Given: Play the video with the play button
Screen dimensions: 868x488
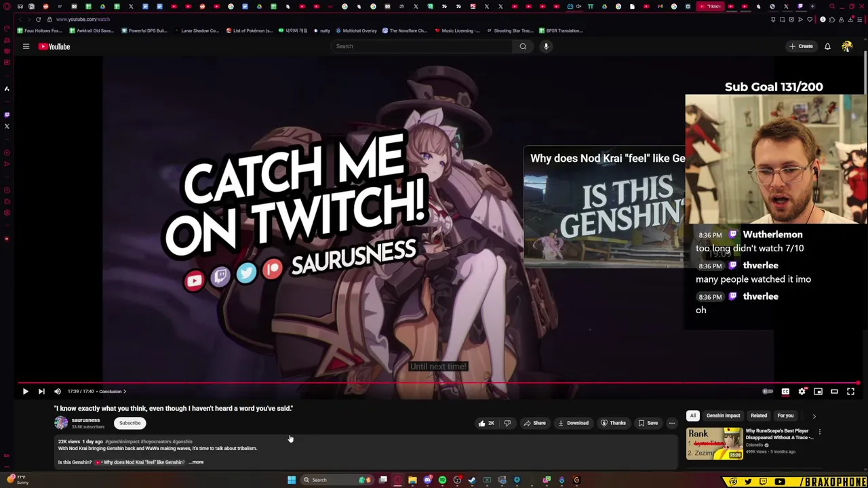Looking at the screenshot, I should click(x=25, y=391).
